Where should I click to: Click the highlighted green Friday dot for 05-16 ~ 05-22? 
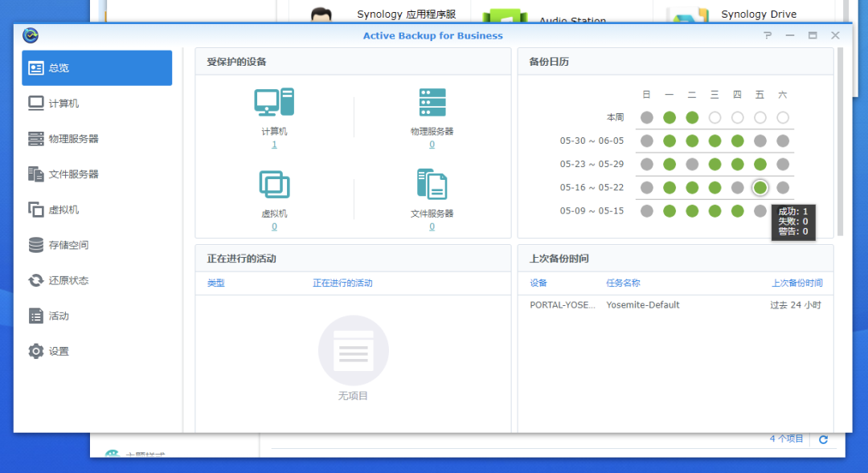tap(760, 188)
